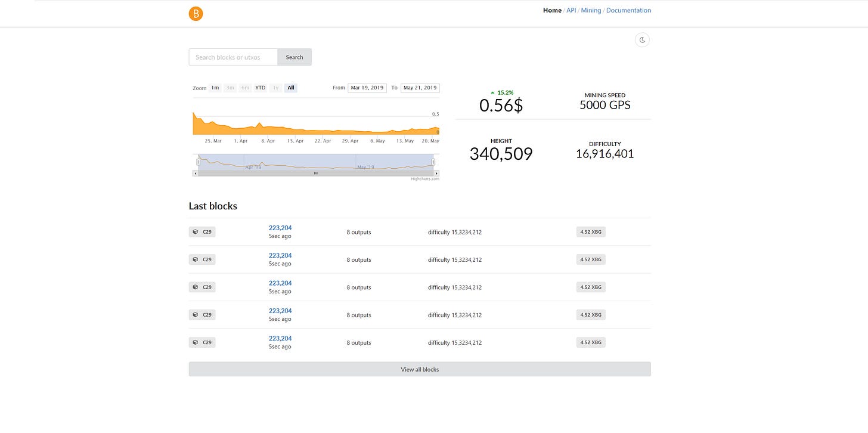The image size is (868, 433).
Task: Click the 340,509 height value
Action: tap(501, 154)
